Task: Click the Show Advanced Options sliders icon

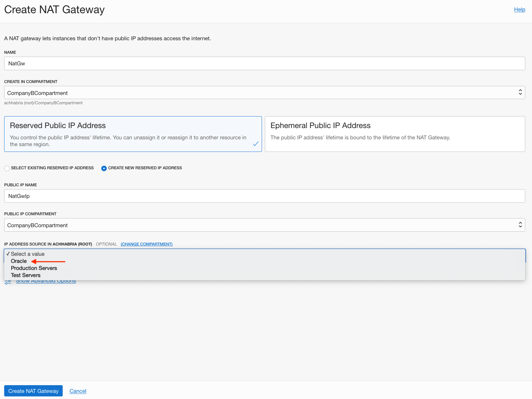Action: pos(7,281)
